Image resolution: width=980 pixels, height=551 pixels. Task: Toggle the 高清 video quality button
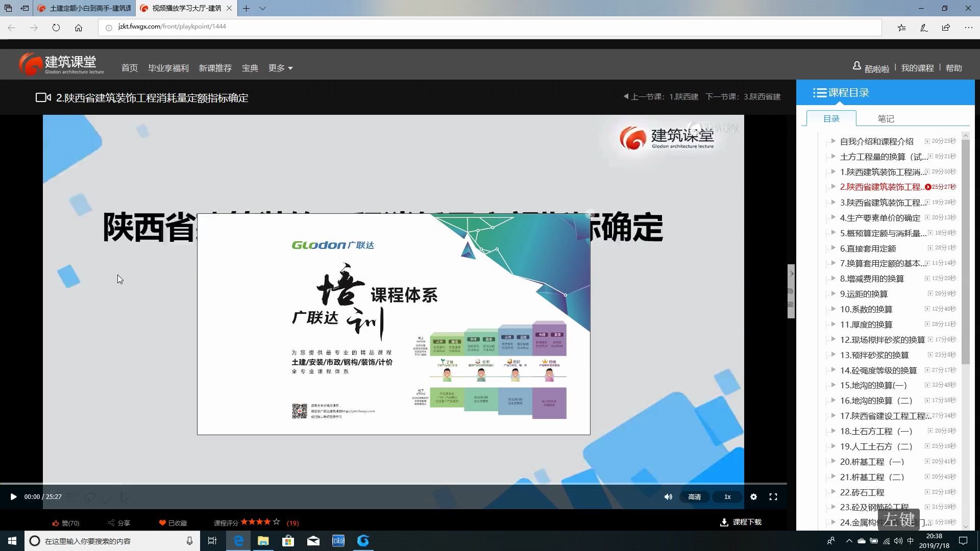[694, 497]
